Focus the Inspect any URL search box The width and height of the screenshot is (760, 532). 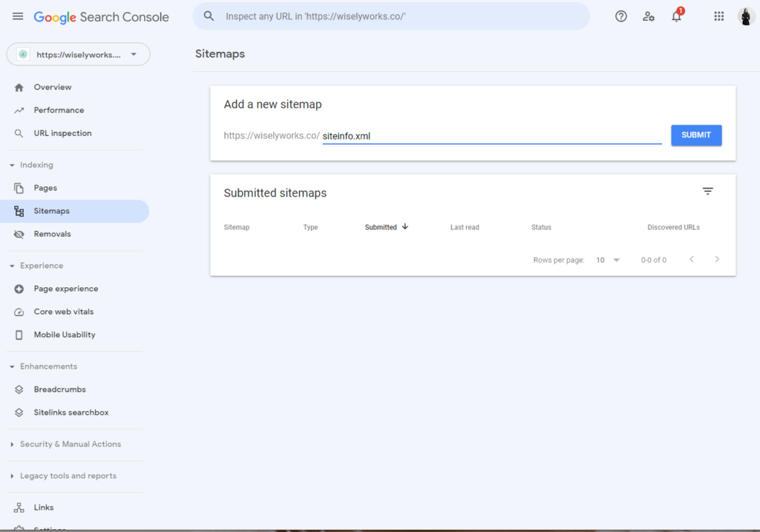coord(391,16)
